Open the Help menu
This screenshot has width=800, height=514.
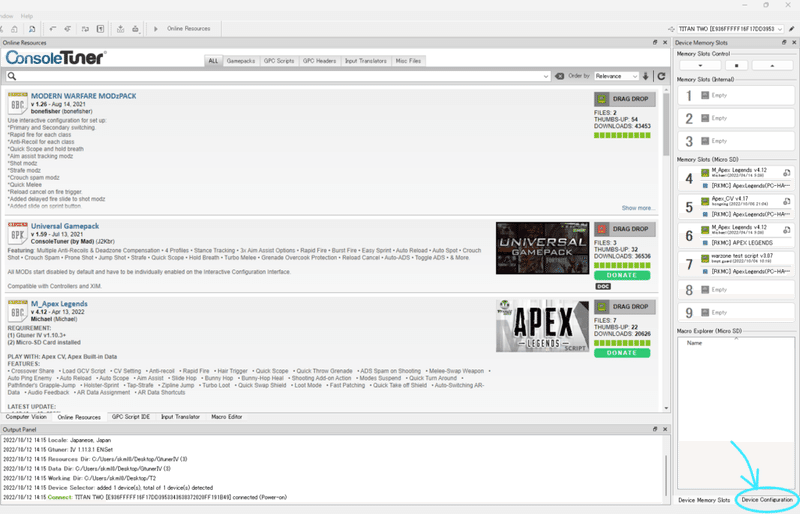[27, 16]
